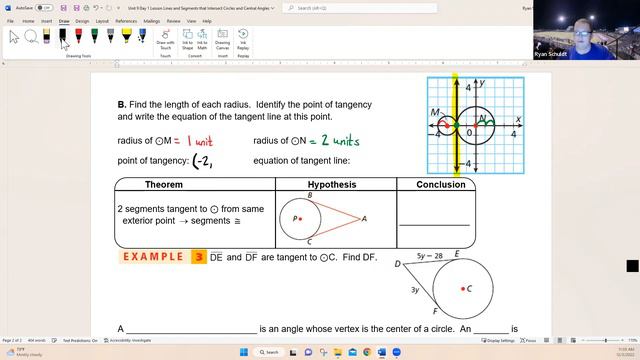The width and height of the screenshot is (640, 360).
Task: Switch to the Layout tab
Action: 102,21
